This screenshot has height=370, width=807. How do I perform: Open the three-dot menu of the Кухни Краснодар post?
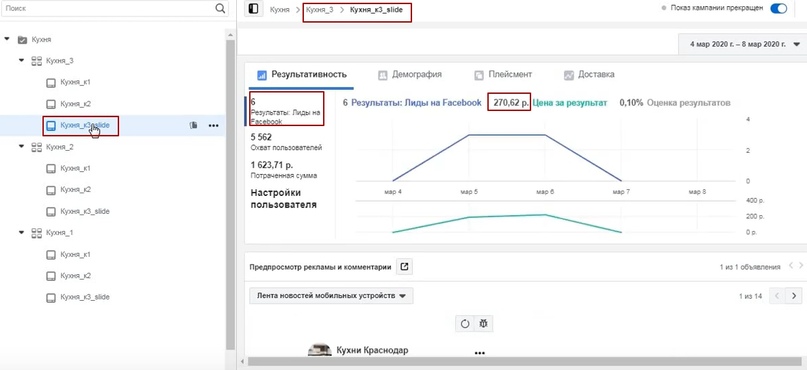click(x=480, y=353)
